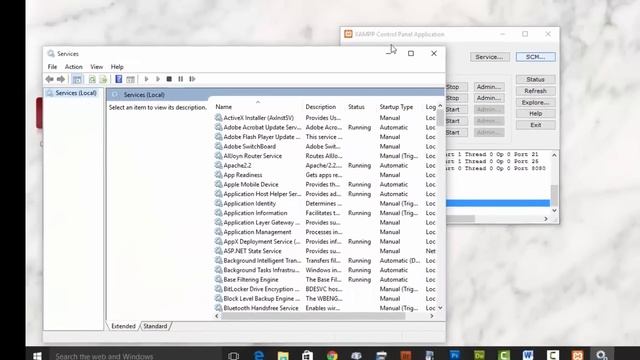Click the Restart Service toolbar icon
The width and height of the screenshot is (640, 360).
point(192,79)
